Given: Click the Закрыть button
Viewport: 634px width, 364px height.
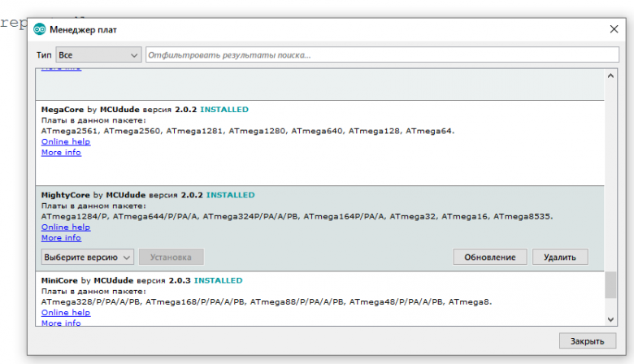Looking at the screenshot, I should [587, 341].
